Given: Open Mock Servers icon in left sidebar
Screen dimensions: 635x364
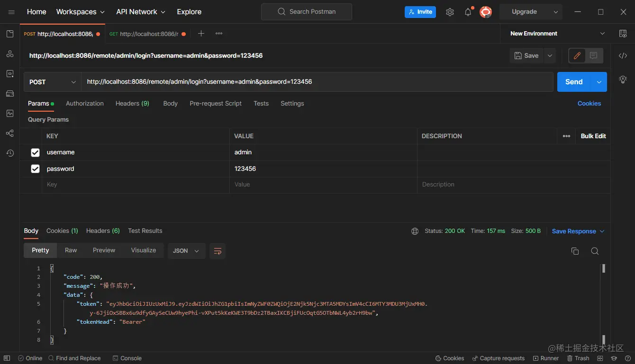Looking at the screenshot, I should 10,93.
